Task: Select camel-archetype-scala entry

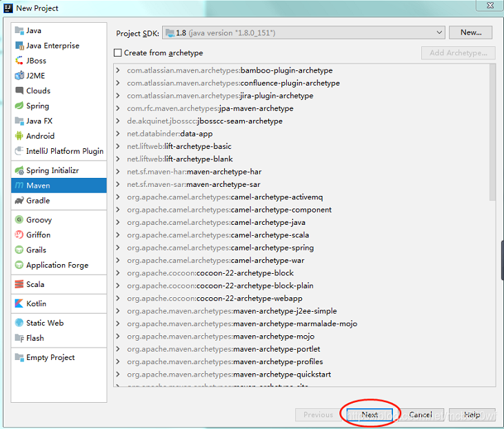Action: 218,235
